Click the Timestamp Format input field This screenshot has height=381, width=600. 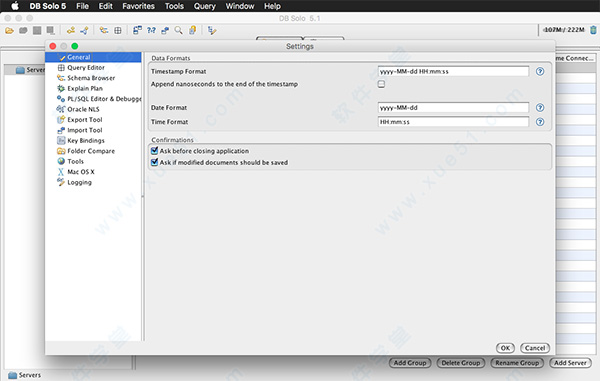453,72
